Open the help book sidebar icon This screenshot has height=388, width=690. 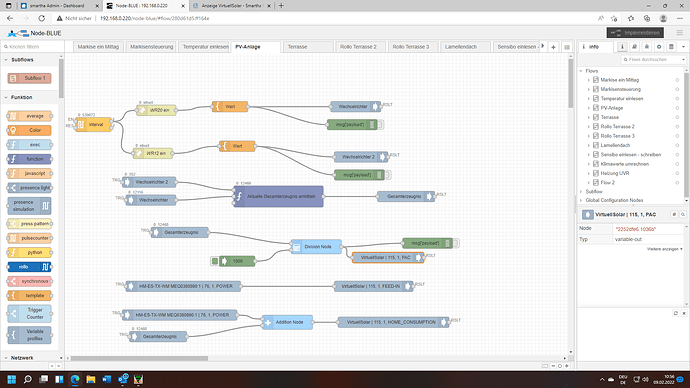[x=634, y=47]
